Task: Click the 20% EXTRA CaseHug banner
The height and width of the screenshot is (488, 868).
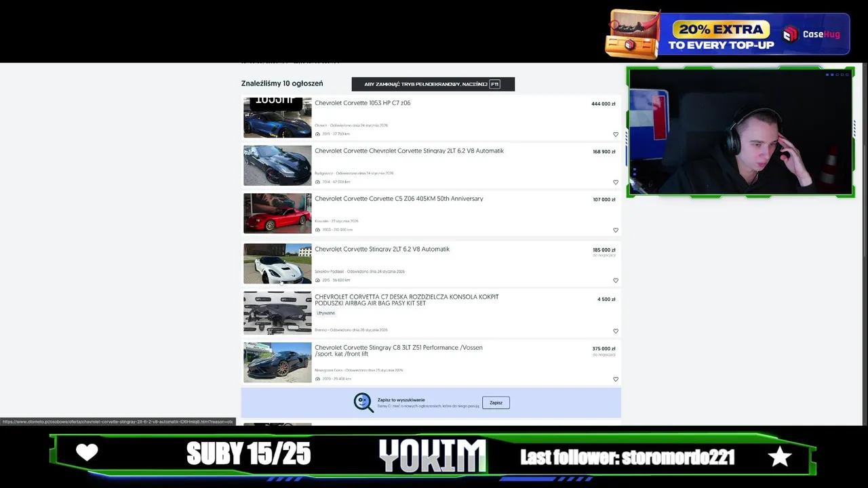Action: pyautogui.click(x=728, y=35)
